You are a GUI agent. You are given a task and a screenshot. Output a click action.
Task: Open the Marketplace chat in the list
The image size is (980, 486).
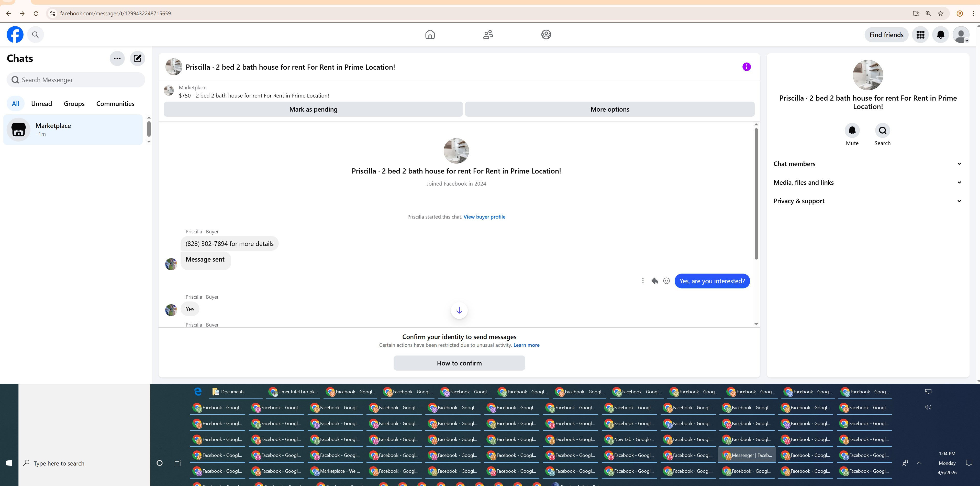point(73,129)
